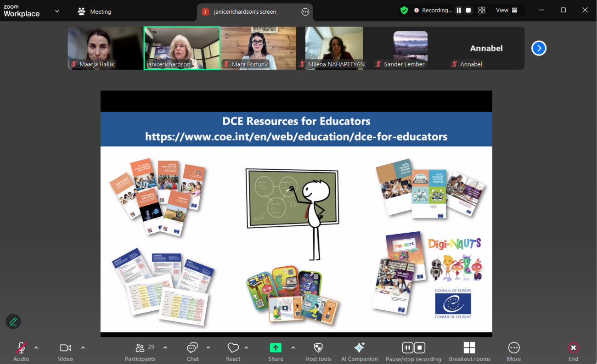597x364 pixels.
Task: Open Host tools shield
Action: pyautogui.click(x=318, y=352)
